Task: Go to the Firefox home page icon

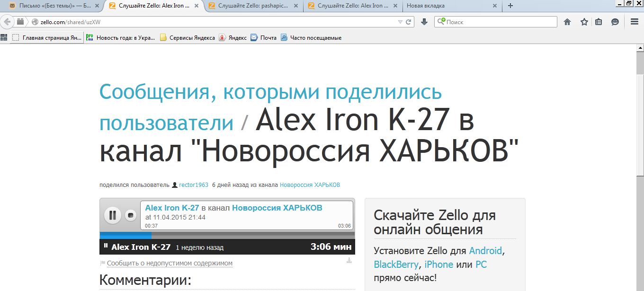Action: click(x=567, y=22)
